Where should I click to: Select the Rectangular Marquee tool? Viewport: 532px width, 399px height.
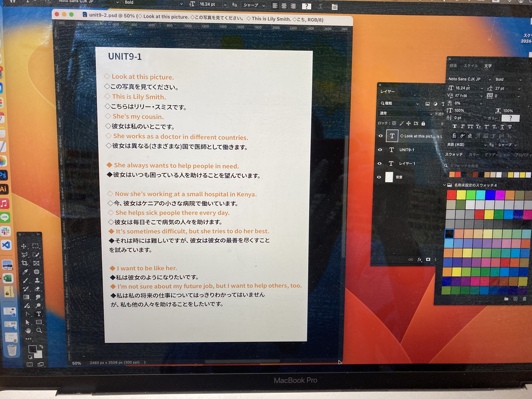pyautogui.click(x=35, y=246)
